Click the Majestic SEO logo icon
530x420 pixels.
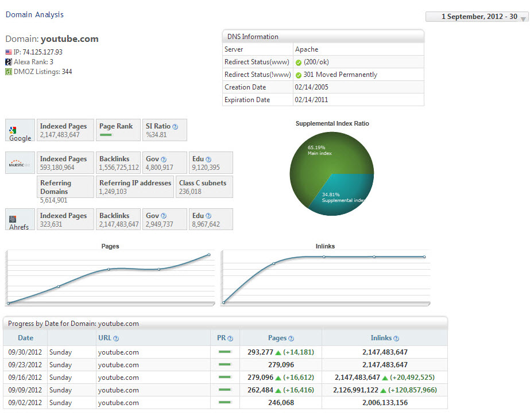click(x=16, y=164)
